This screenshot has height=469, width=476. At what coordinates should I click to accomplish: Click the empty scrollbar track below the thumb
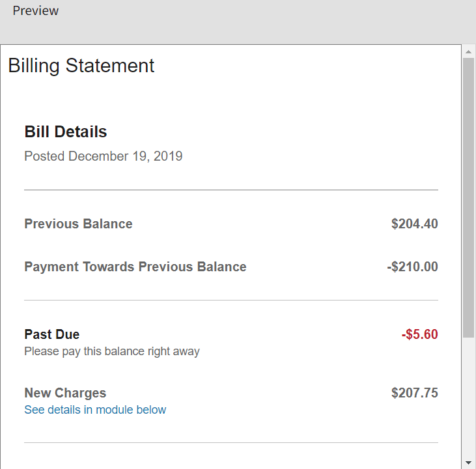(x=469, y=397)
